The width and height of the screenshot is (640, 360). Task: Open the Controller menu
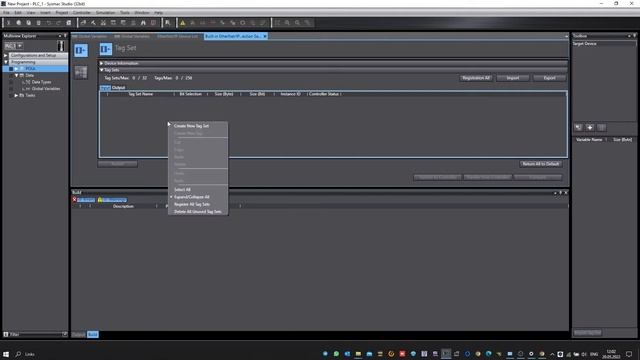(82, 13)
